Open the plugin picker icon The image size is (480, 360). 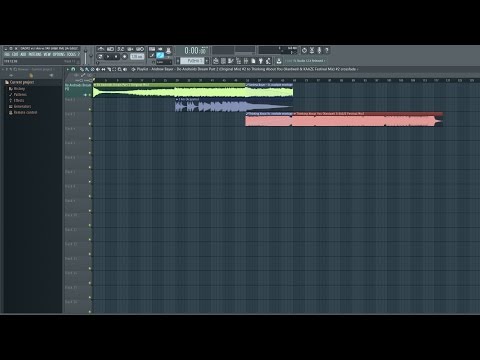click(261, 61)
